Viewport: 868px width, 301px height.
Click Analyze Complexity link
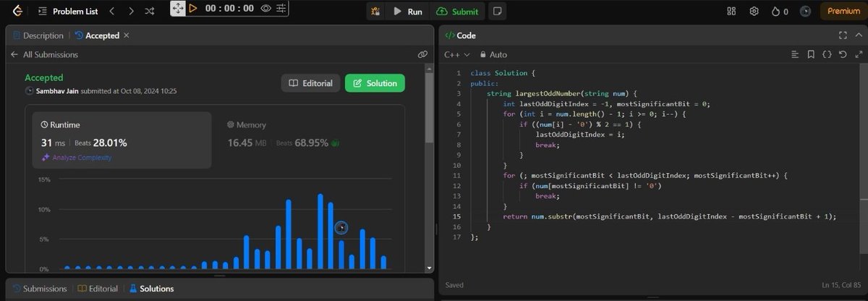pos(76,157)
